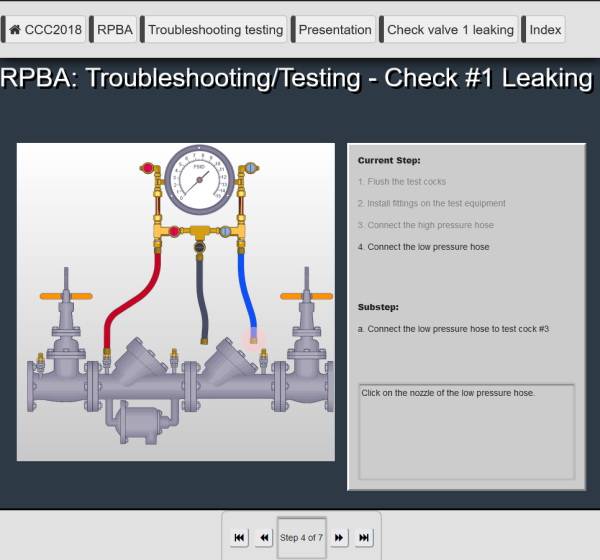Open the RPBA breadcrumb
600x560 pixels.
tap(115, 30)
